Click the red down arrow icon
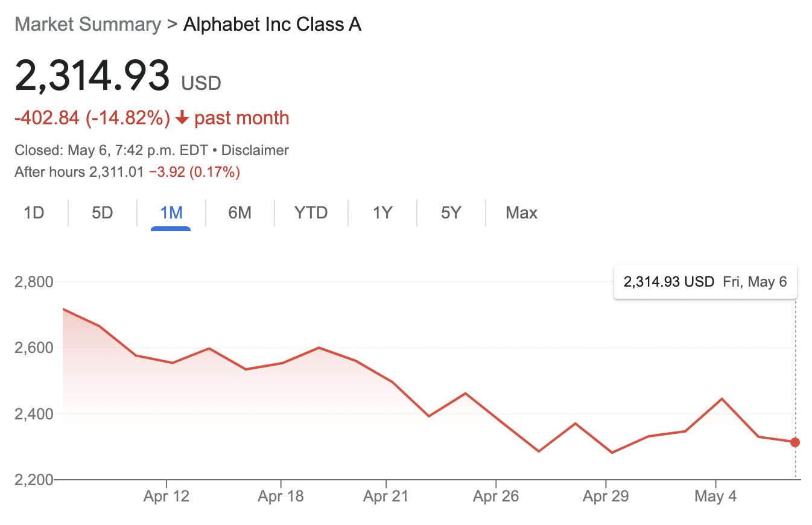This screenshot has width=812, height=525. 182,118
